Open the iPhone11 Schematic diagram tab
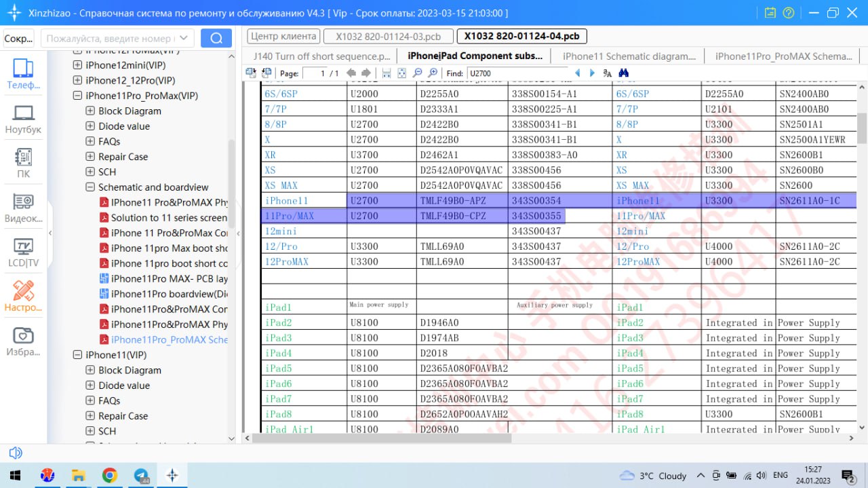 [629, 56]
